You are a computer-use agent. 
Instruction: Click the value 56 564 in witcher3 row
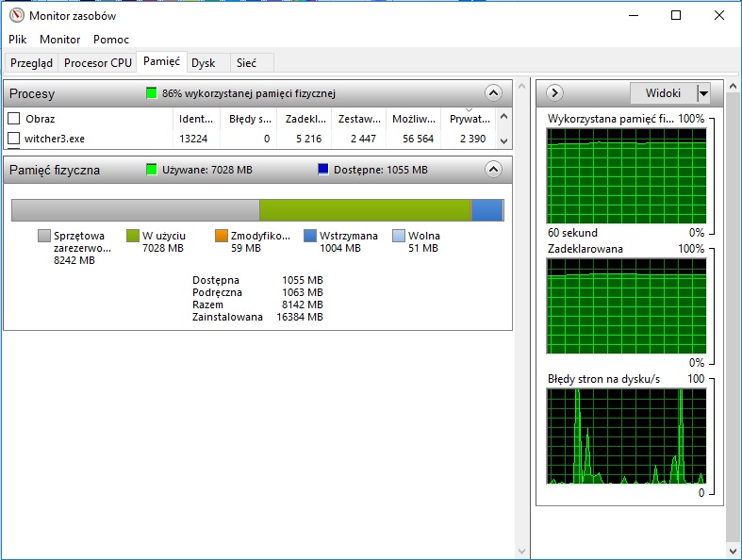click(x=418, y=139)
